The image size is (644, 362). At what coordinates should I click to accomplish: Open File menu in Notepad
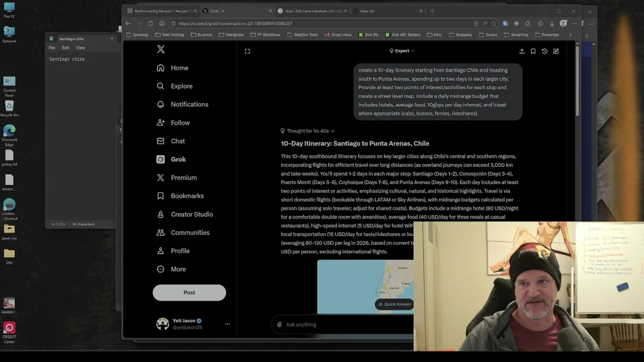coord(52,48)
